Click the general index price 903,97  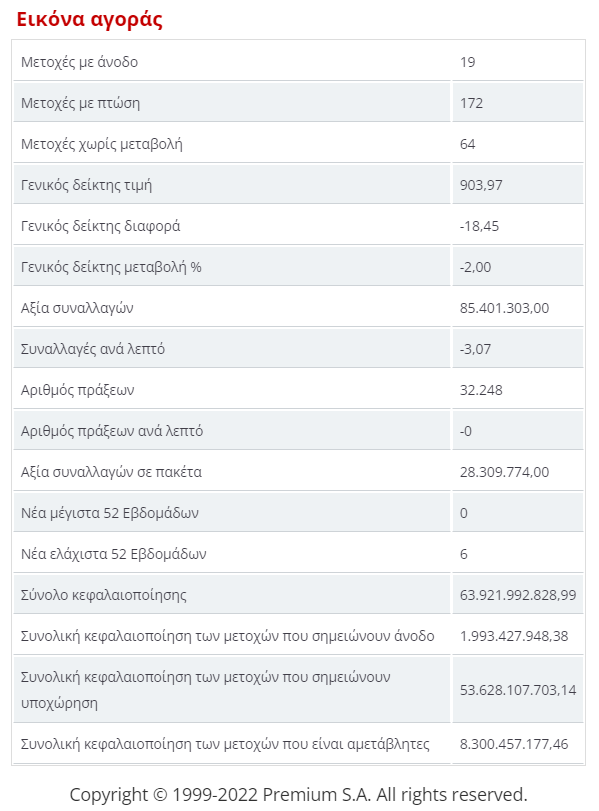tap(481, 185)
